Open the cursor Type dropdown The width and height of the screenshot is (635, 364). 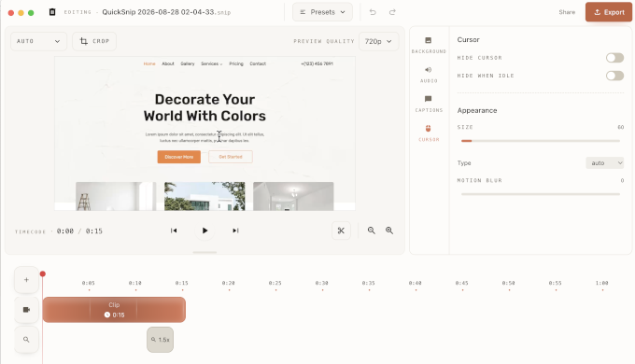coord(604,162)
